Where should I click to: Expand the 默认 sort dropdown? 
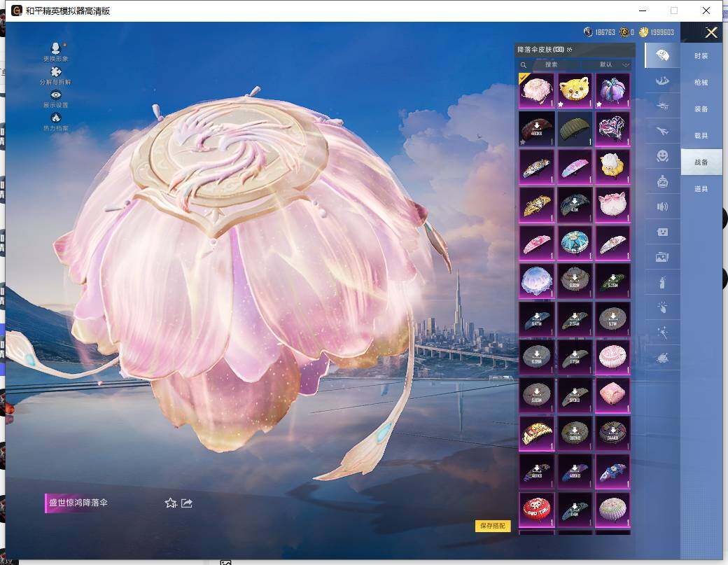coord(614,64)
